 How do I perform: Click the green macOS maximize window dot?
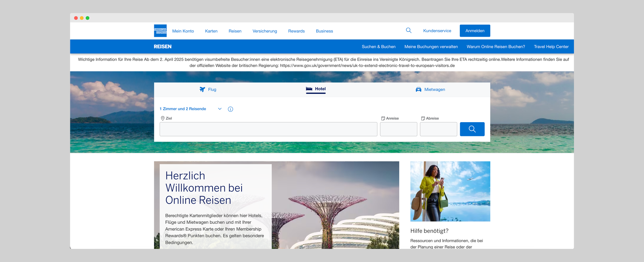(88, 18)
